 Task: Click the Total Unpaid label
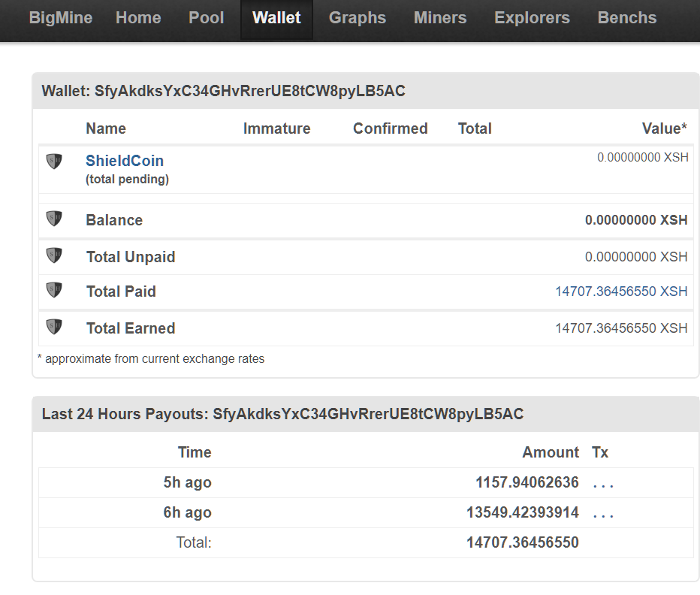pos(131,257)
